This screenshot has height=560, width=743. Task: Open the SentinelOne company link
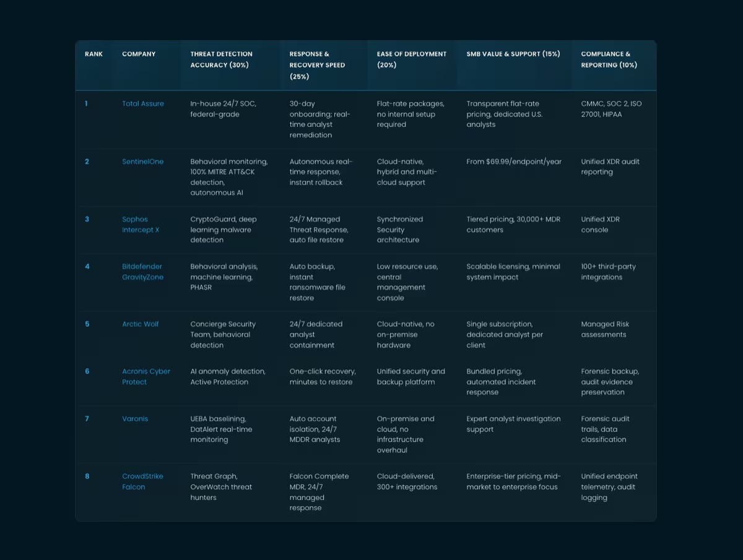click(143, 162)
